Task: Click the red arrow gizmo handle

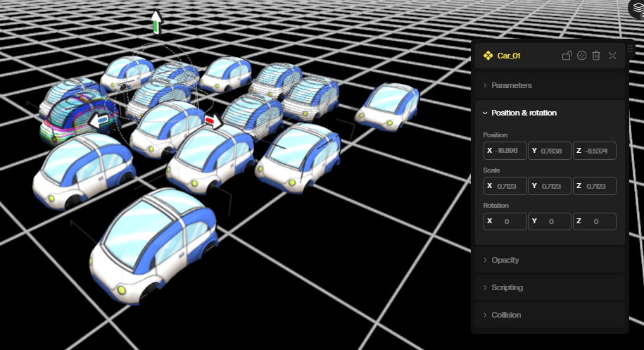Action: coord(213,121)
